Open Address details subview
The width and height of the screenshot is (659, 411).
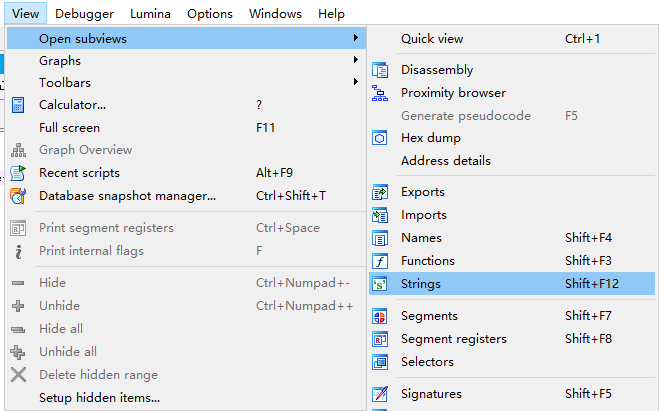pyautogui.click(x=445, y=161)
